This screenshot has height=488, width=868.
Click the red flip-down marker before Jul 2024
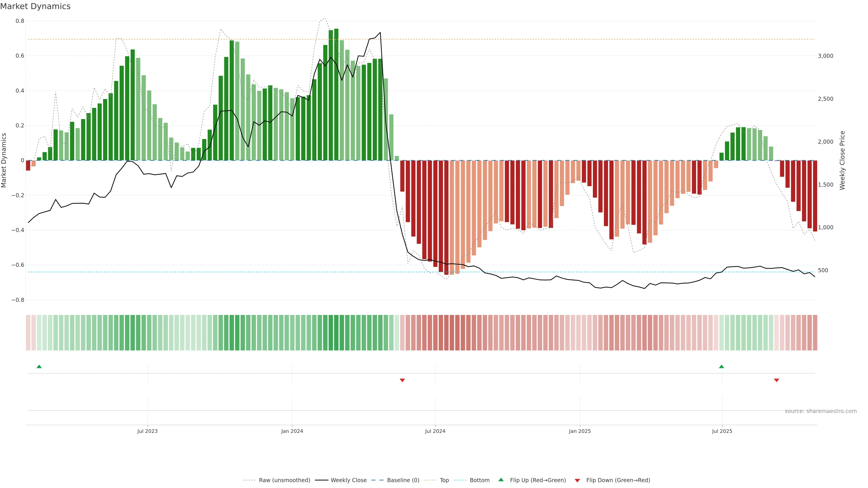[402, 380]
